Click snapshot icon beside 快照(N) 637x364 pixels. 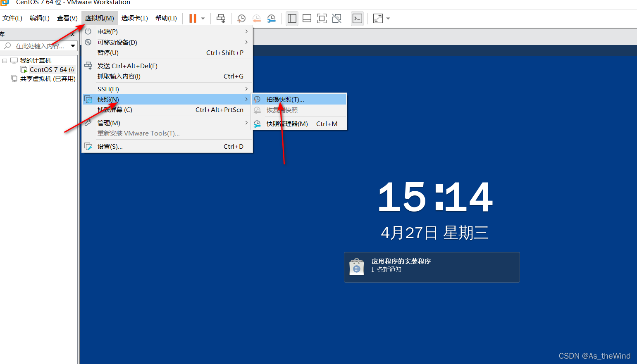click(88, 99)
